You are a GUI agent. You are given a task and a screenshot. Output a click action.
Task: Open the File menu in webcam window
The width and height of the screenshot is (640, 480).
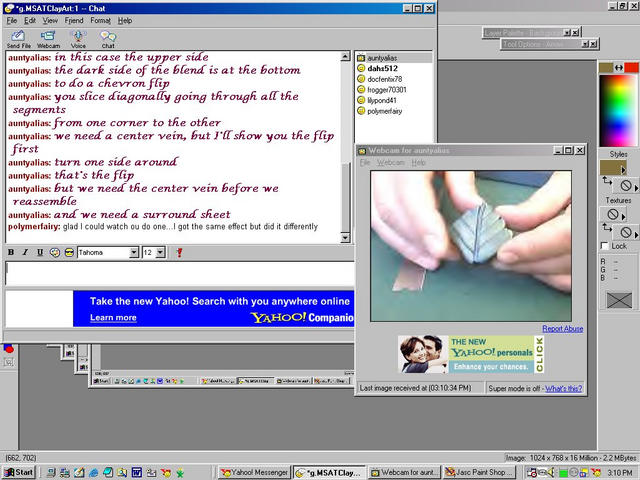[365, 162]
